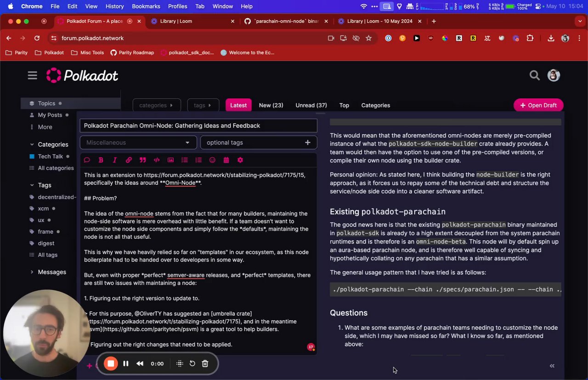Open the forum search magnifier

(x=535, y=75)
